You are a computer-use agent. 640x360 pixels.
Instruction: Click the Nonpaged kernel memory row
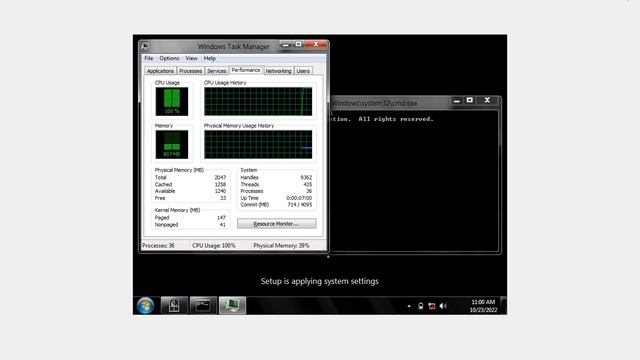[190, 225]
